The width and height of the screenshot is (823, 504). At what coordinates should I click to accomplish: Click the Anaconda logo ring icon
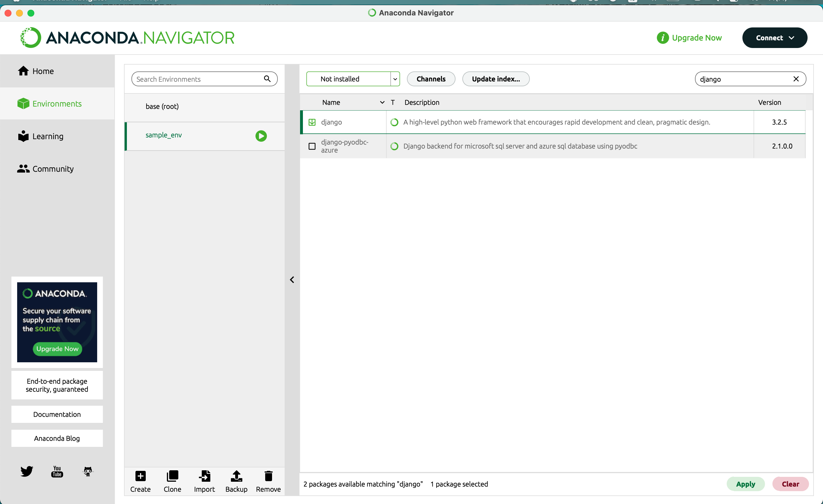(31, 37)
